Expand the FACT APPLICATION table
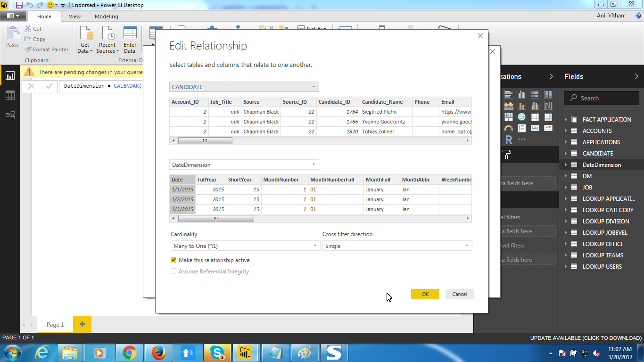 tap(566, 120)
